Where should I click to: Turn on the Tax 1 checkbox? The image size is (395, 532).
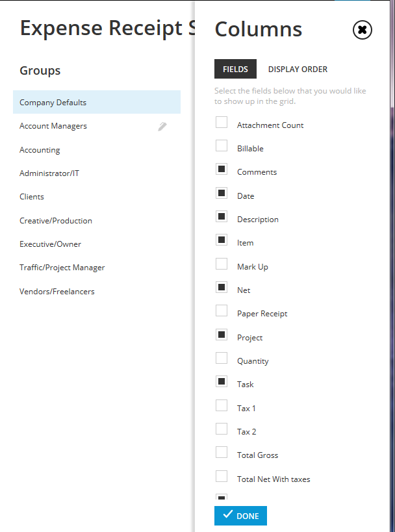pyautogui.click(x=222, y=405)
